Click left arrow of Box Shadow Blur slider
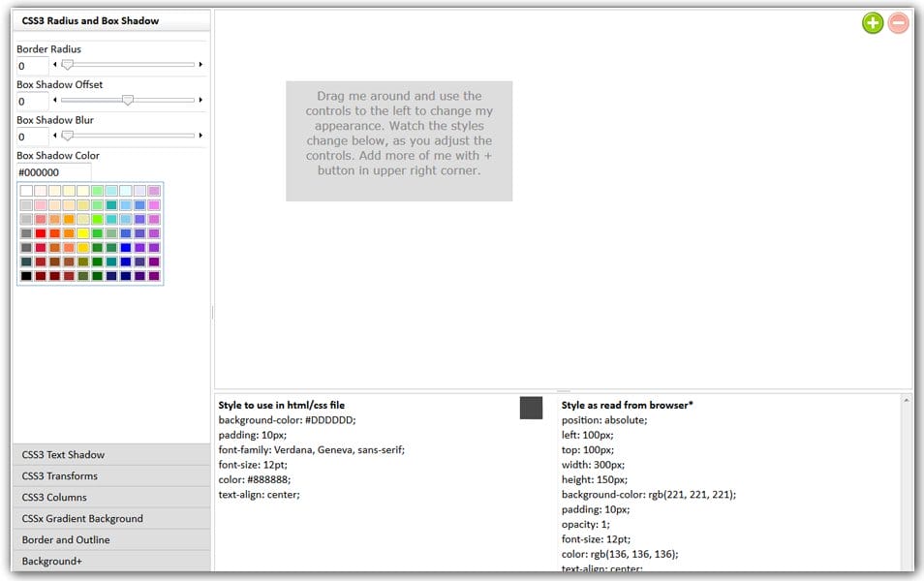 click(x=55, y=136)
